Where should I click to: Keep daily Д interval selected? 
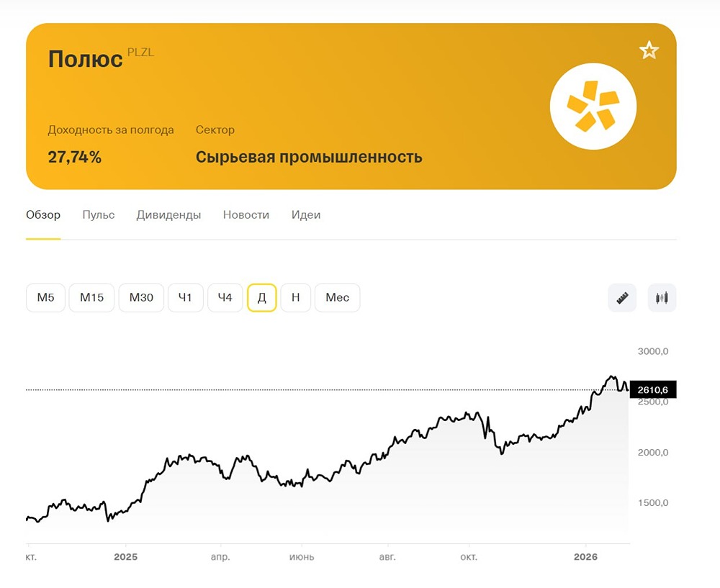(260, 297)
